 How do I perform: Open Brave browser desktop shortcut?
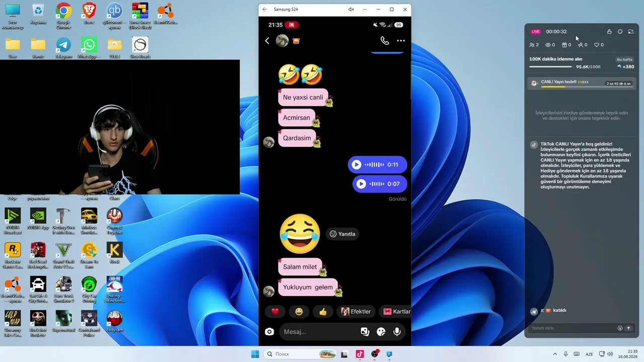pos(89,14)
